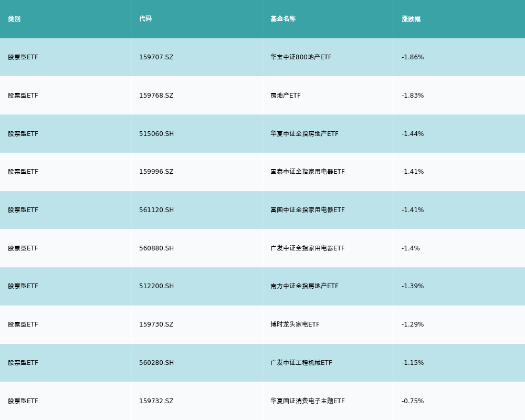Click the -0.75% change value
This screenshot has height=420, width=525.
tap(413, 401)
